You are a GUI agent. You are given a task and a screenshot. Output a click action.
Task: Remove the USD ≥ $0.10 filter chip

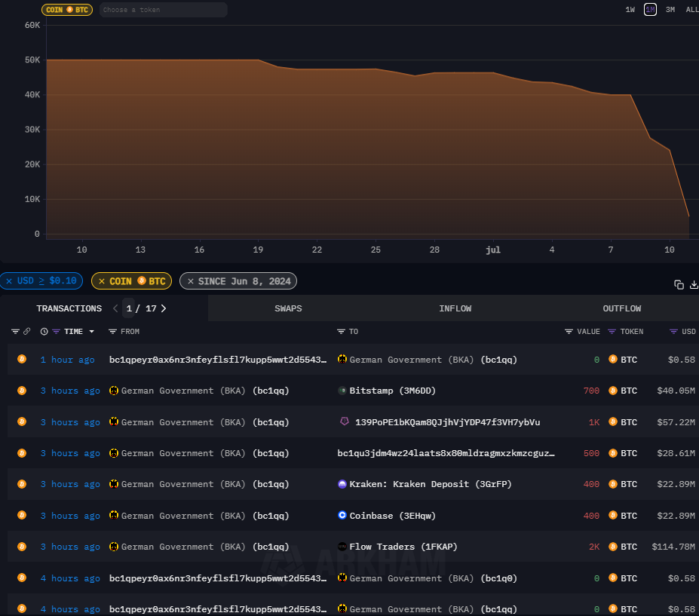9,281
